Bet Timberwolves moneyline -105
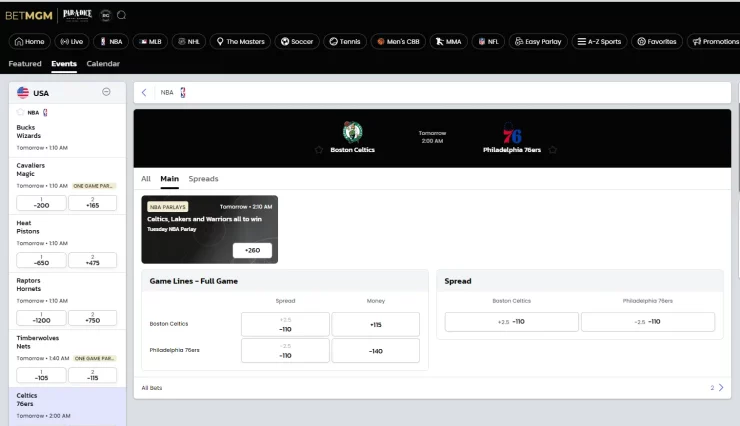The height and width of the screenshot is (426, 740). click(42, 376)
